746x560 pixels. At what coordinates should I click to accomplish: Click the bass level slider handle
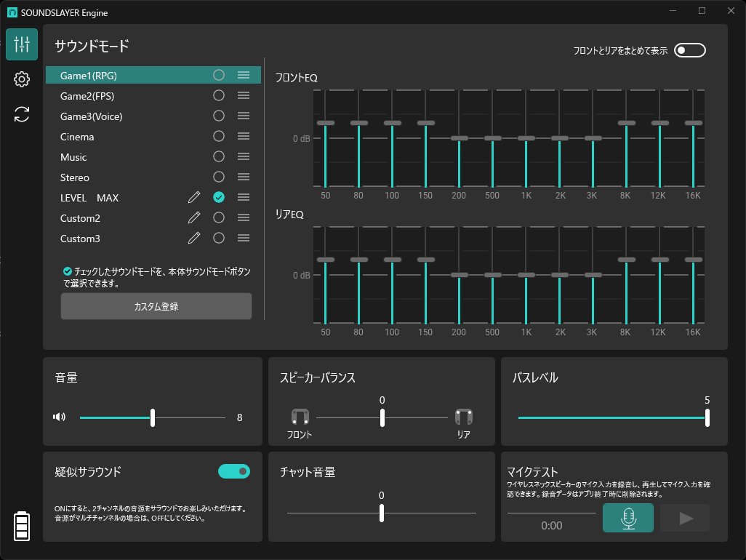coord(707,417)
